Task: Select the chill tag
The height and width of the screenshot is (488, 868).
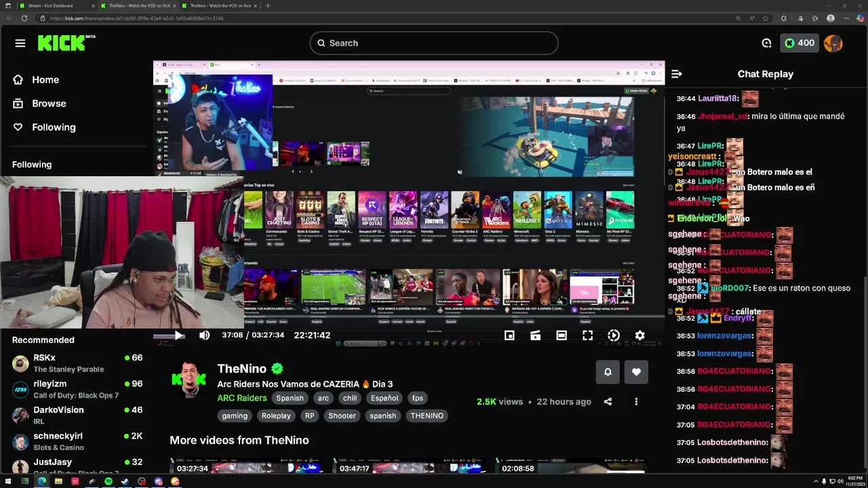Action: (x=350, y=399)
